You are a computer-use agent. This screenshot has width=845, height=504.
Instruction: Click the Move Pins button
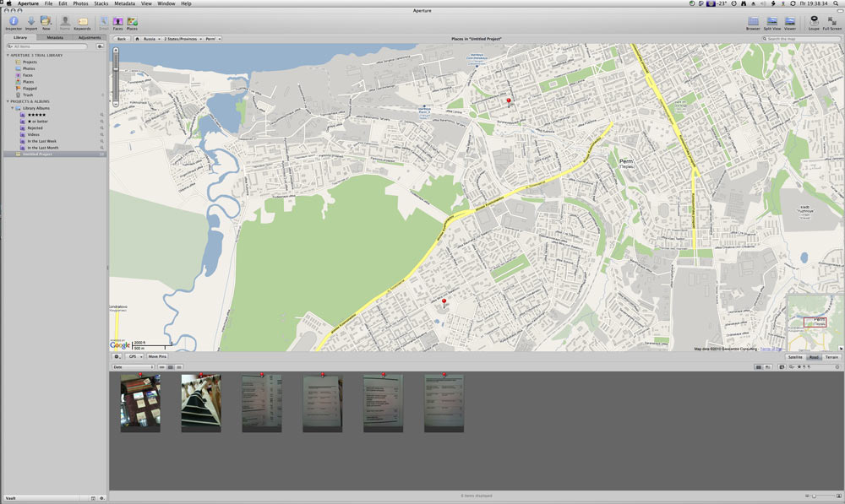[157, 356]
